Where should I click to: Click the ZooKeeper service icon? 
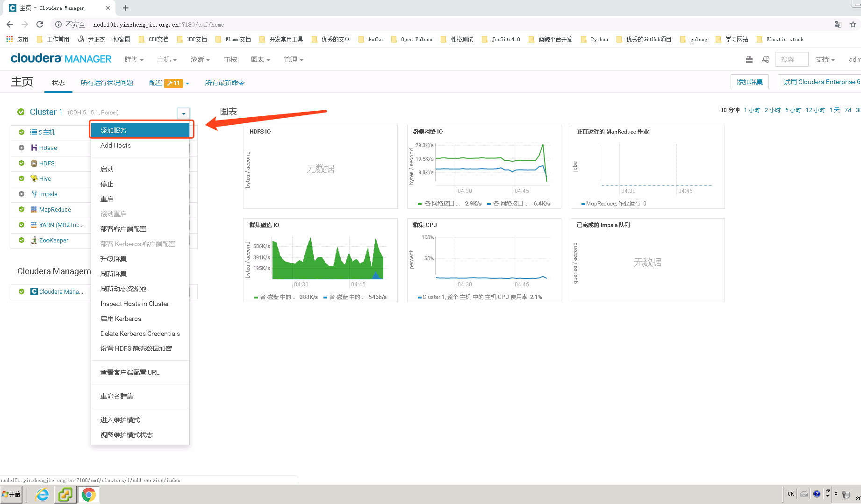(34, 240)
